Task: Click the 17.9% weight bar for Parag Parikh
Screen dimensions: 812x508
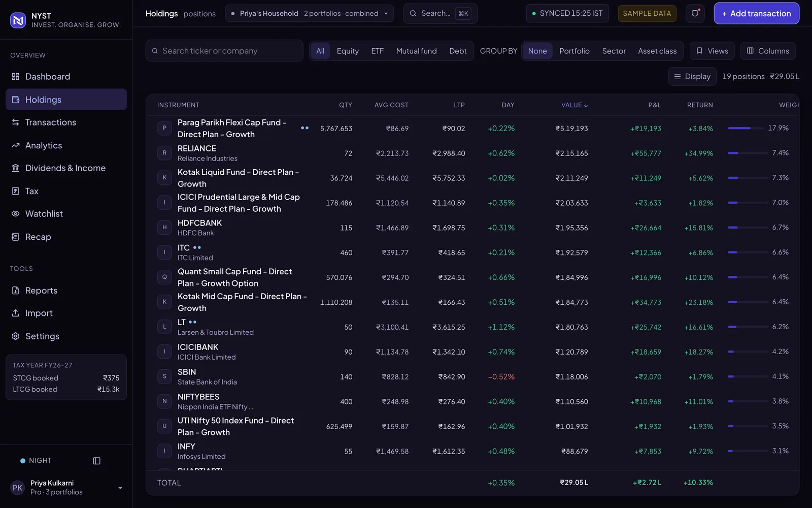Action: click(746, 128)
